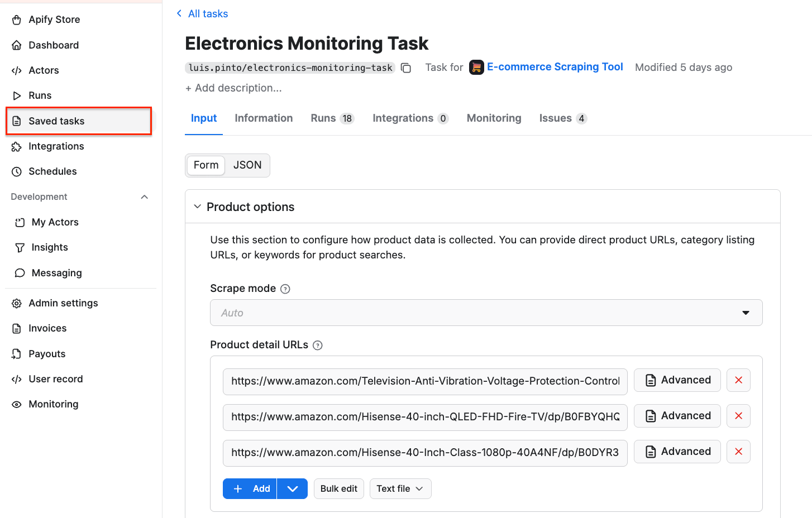Open Messaging in the Development section

[56, 272]
